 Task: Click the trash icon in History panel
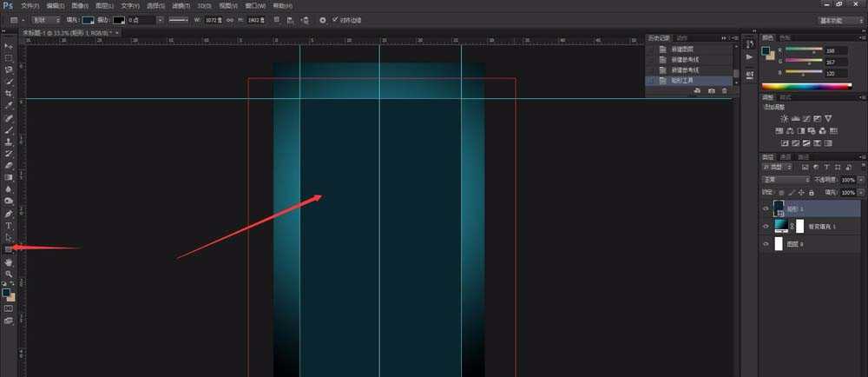[x=725, y=90]
